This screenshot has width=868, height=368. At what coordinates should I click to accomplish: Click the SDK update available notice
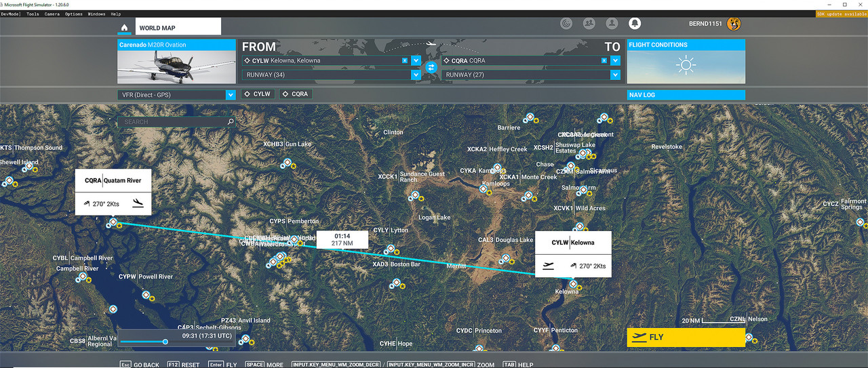841,14
